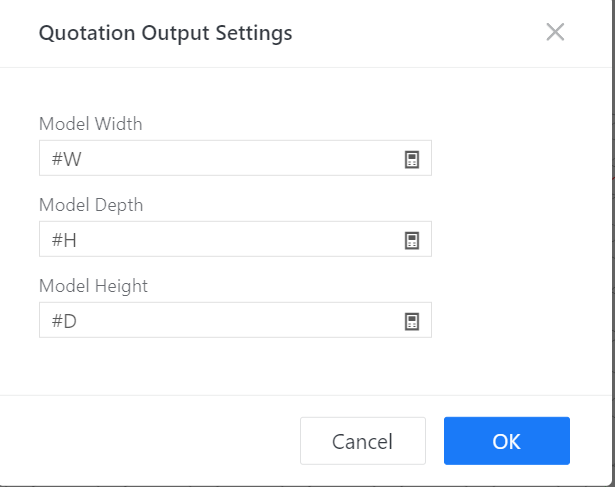
Task: Click the Quotation Output Settings title text
Action: (165, 33)
